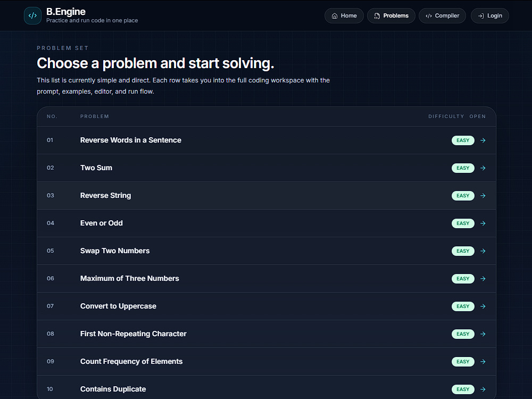Open arrow for Reverse String row
This screenshot has height=399, width=532.
[483, 196]
